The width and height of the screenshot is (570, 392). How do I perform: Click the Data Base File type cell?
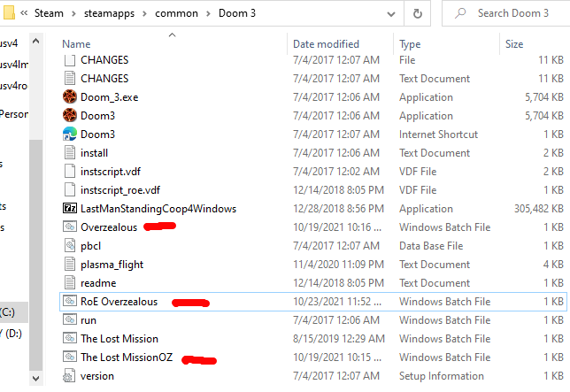pos(431,246)
